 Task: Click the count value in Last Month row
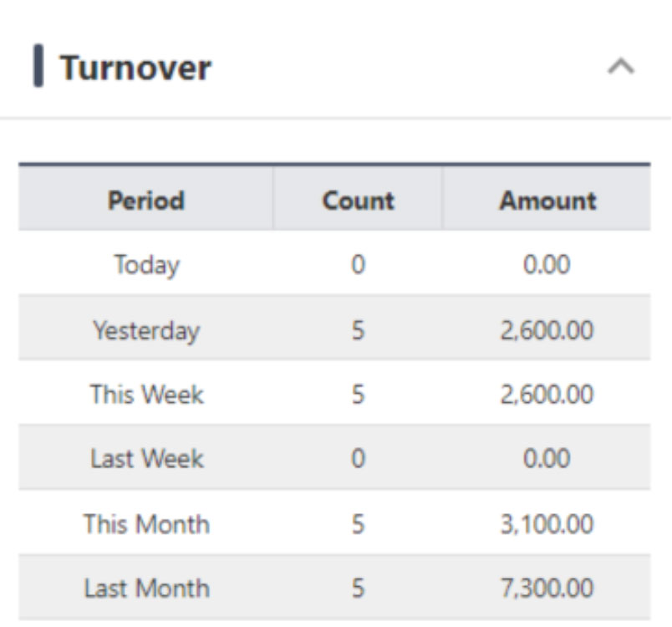pyautogui.click(x=358, y=589)
